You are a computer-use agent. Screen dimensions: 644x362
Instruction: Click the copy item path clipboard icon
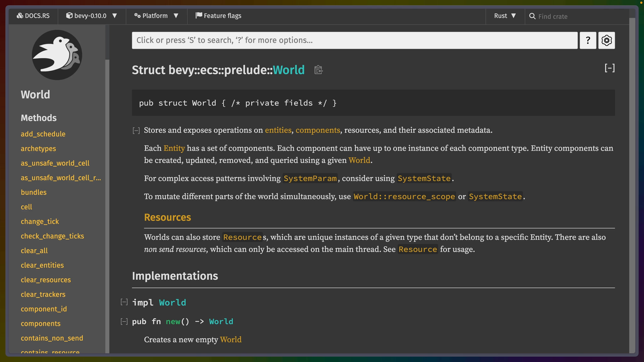[x=318, y=70]
